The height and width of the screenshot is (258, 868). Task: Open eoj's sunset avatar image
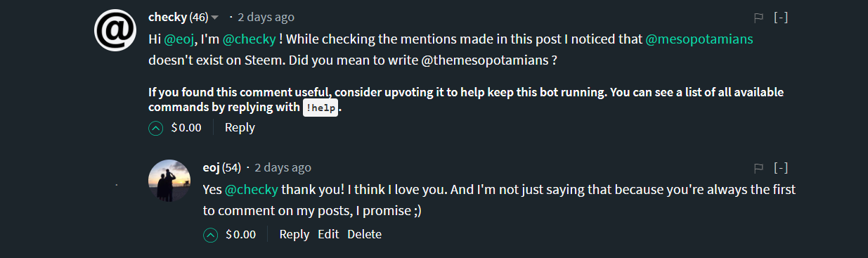[169, 181]
